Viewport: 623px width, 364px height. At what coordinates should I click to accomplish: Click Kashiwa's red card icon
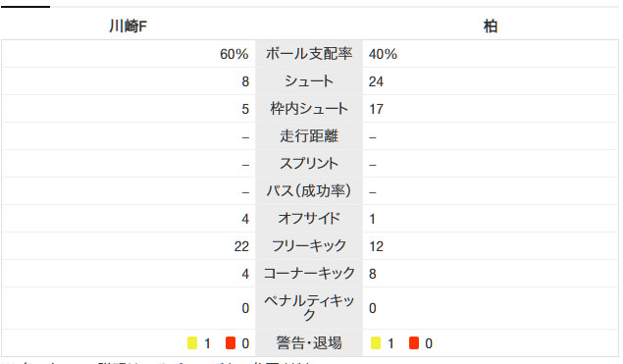(414, 343)
